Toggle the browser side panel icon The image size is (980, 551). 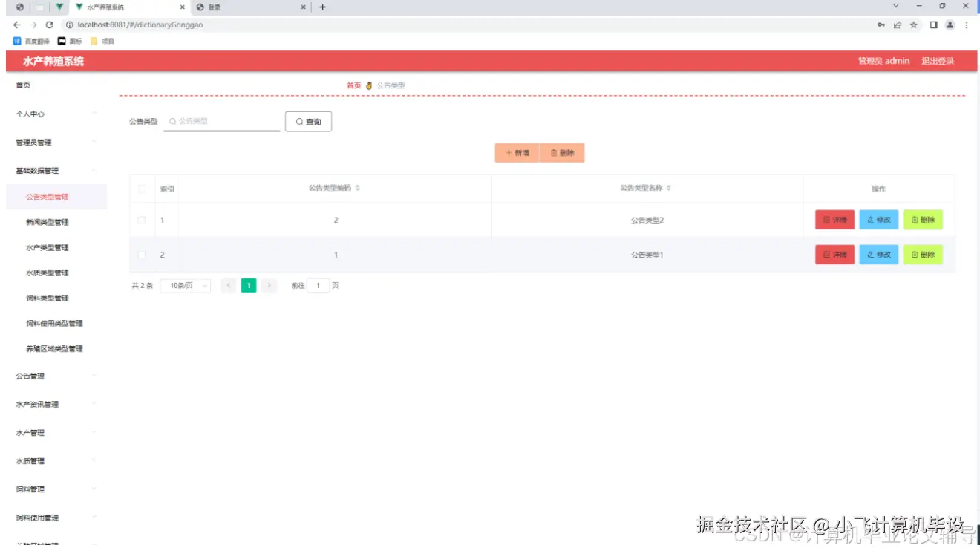(x=934, y=25)
